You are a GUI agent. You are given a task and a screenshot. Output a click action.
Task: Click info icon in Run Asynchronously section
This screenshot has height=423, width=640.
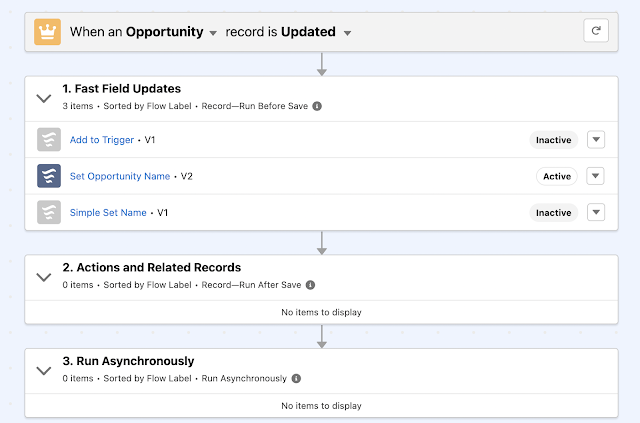click(x=296, y=379)
